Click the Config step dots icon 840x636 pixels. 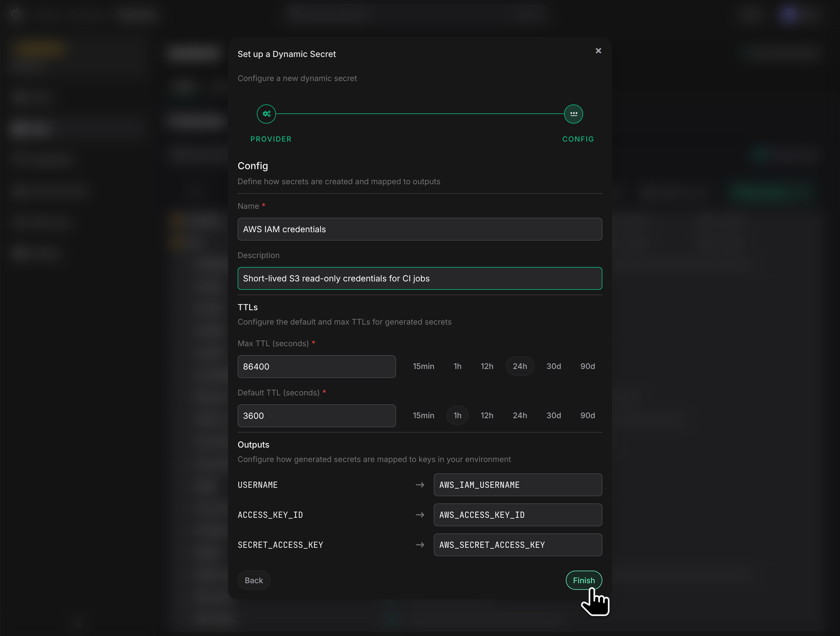573,114
